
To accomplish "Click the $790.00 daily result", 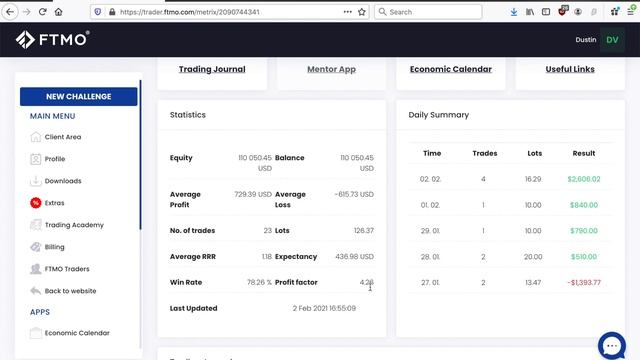I will (584, 231).
